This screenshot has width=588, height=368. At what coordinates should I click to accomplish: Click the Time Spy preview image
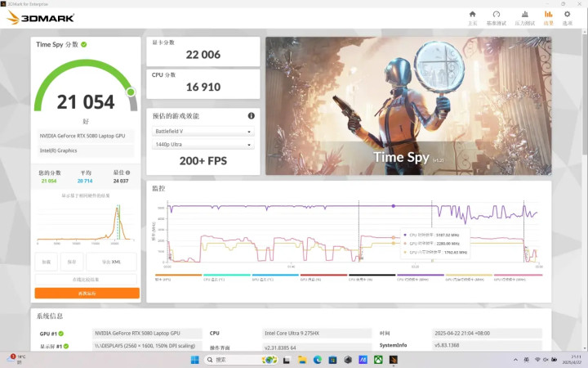(408, 105)
